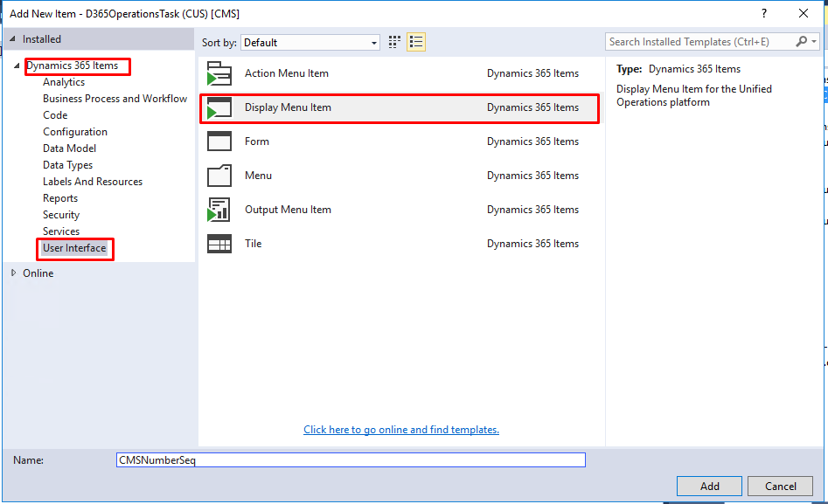This screenshot has width=828, height=504.
Task: Click the Cancel button
Action: (780, 486)
